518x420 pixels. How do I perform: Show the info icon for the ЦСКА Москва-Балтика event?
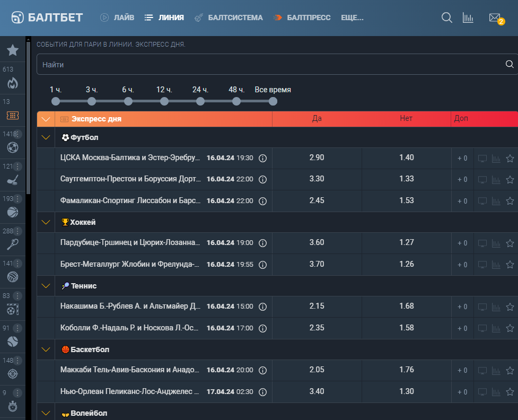(262, 158)
